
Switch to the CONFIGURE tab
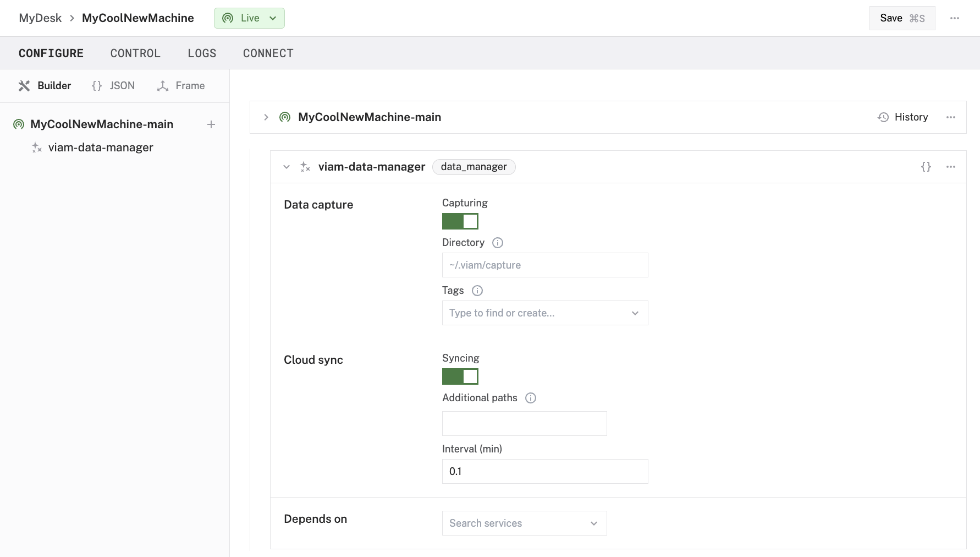(x=51, y=53)
